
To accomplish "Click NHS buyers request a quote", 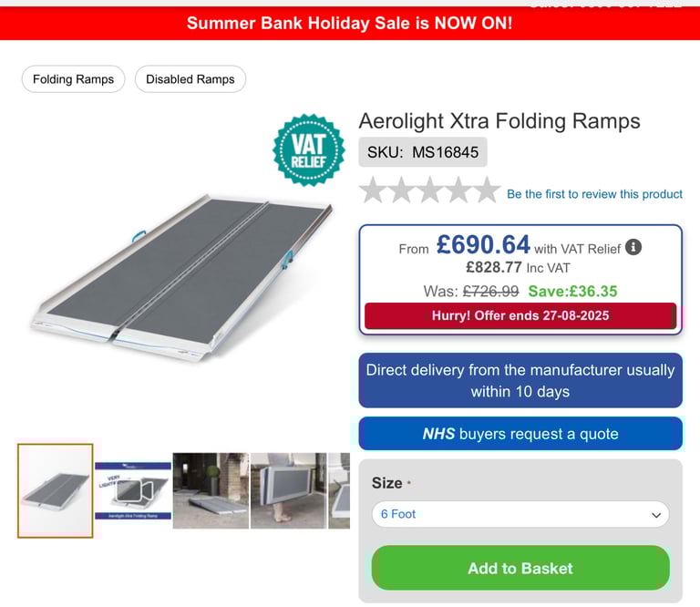I will (520, 434).
